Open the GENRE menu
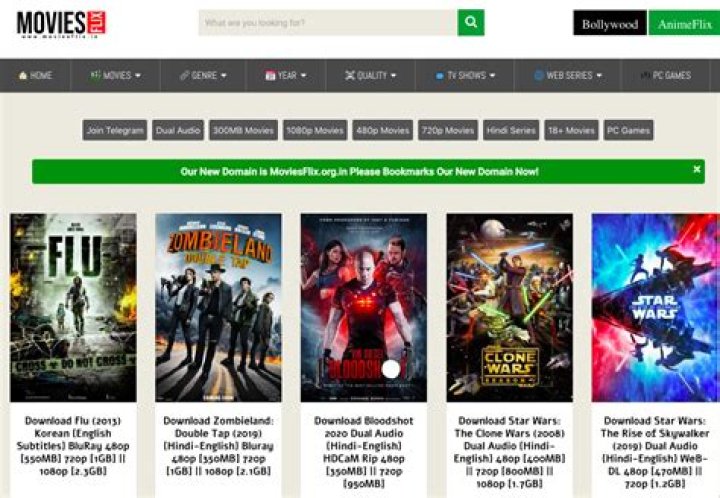This screenshot has width=720, height=498. point(203,75)
